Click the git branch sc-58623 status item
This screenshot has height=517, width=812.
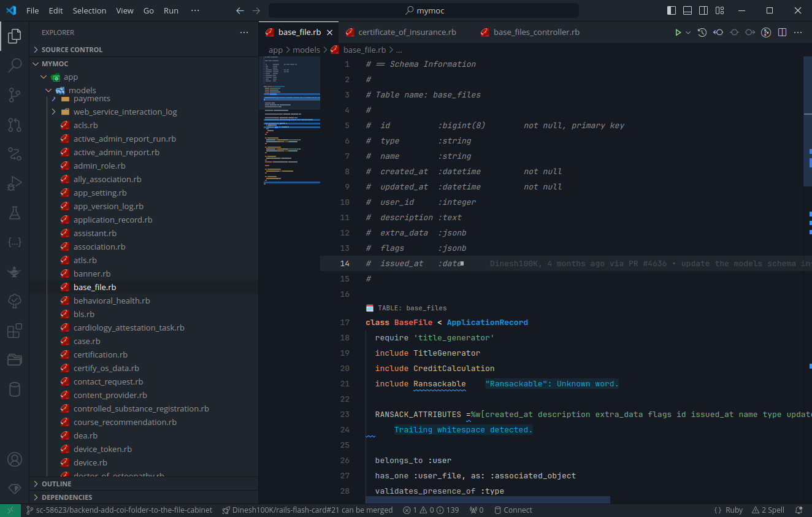coord(120,510)
